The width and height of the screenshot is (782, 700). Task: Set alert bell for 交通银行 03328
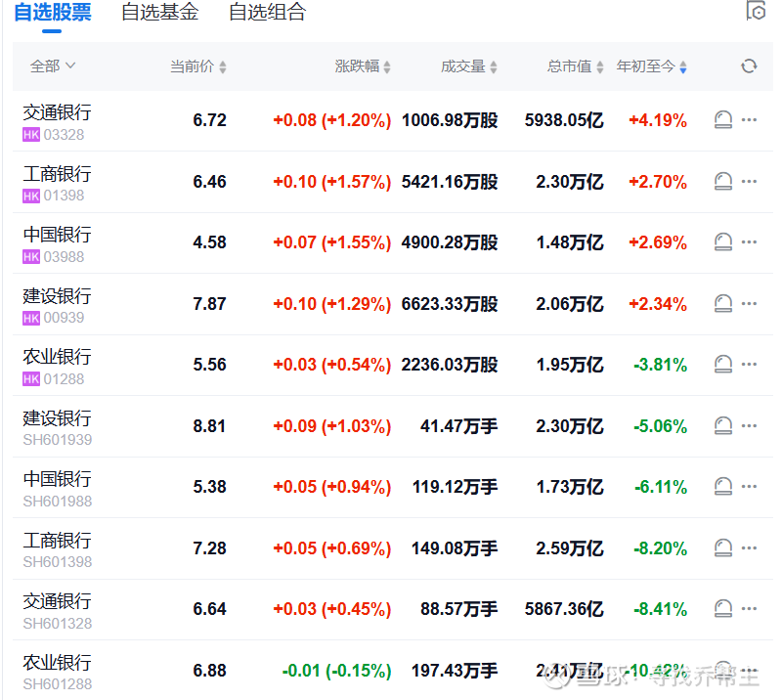point(723,119)
